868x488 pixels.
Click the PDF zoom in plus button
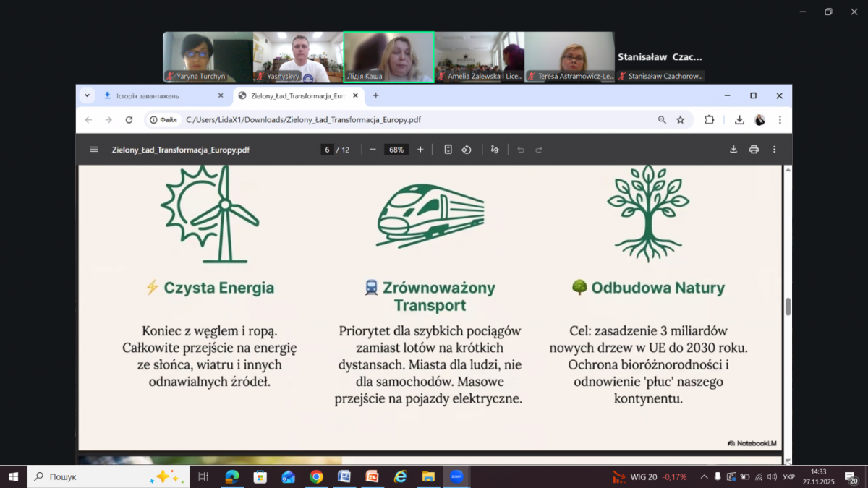click(x=420, y=150)
